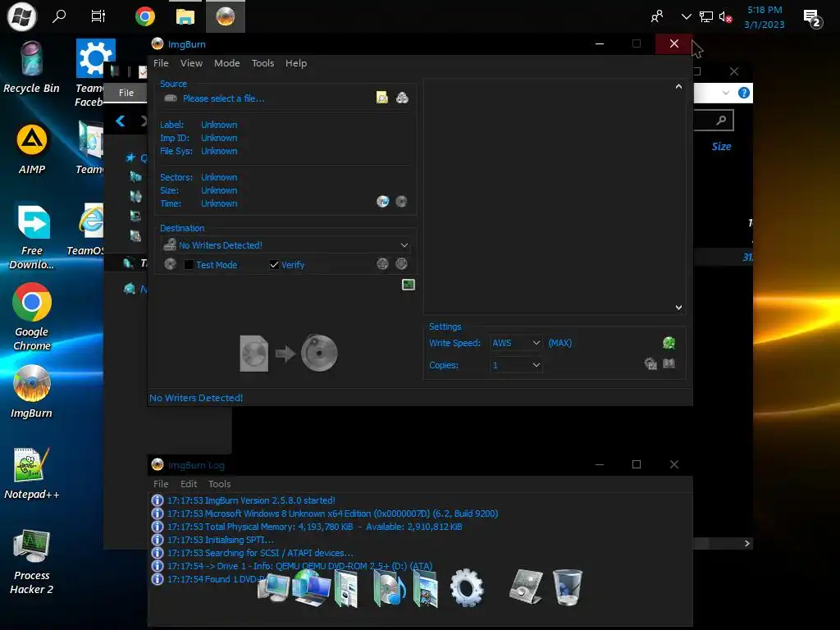Show hidden system tray icons

point(686,16)
